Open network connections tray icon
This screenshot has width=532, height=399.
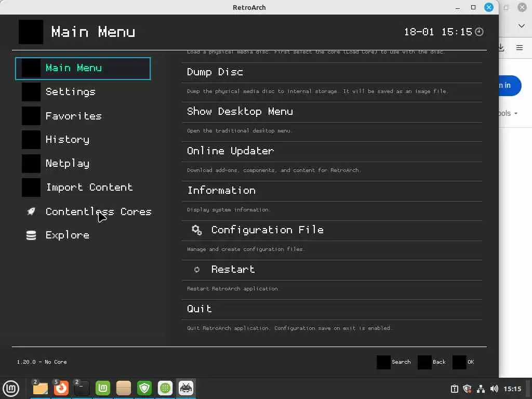click(x=481, y=389)
